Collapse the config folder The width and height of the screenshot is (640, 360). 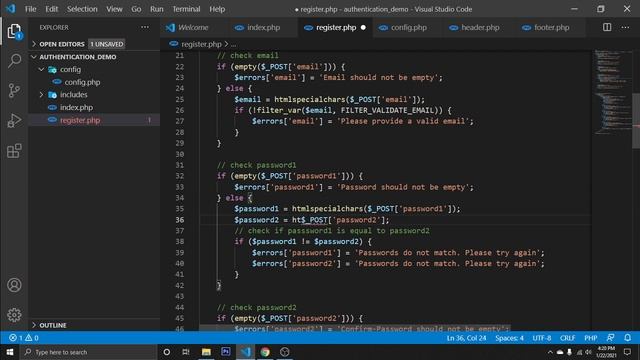pyautogui.click(x=41, y=69)
